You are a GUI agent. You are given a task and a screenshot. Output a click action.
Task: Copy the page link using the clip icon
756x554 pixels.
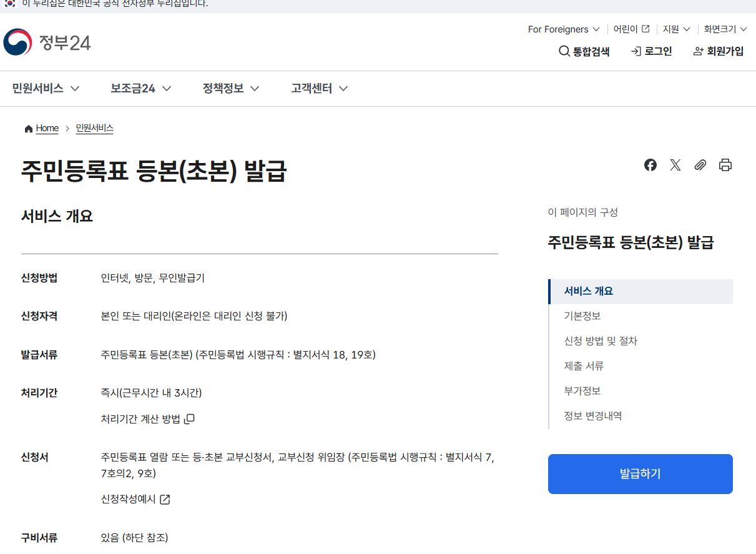[700, 165]
